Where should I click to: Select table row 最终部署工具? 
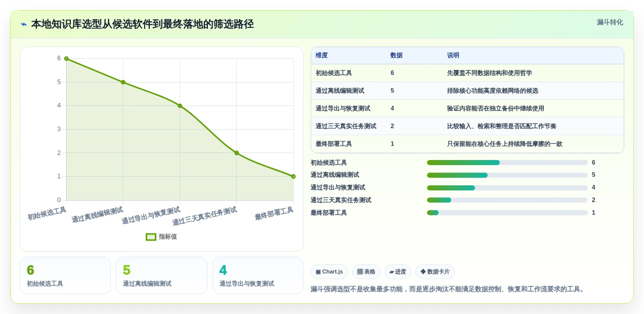(x=467, y=144)
